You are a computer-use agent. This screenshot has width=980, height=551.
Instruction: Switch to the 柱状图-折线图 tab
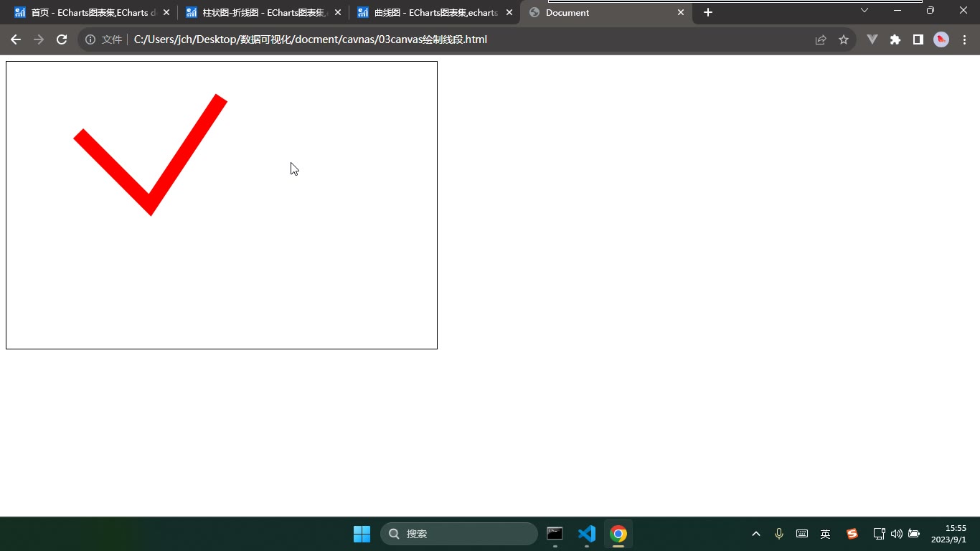262,12
